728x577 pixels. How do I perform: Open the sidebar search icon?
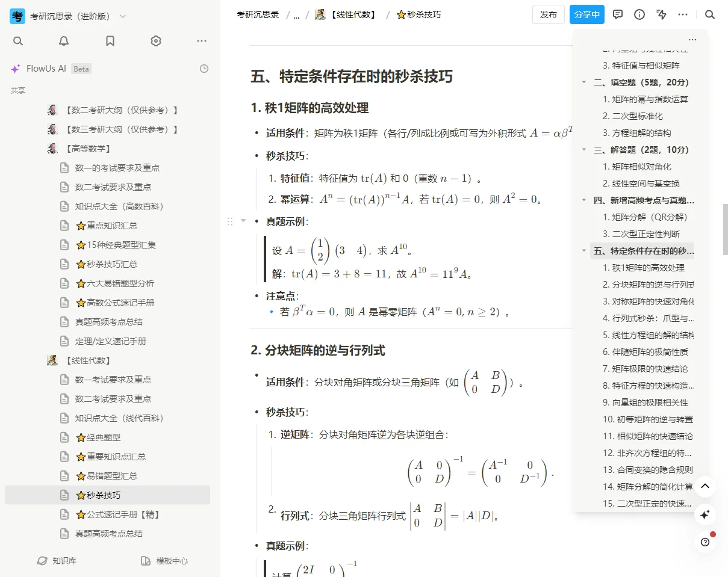click(x=18, y=41)
